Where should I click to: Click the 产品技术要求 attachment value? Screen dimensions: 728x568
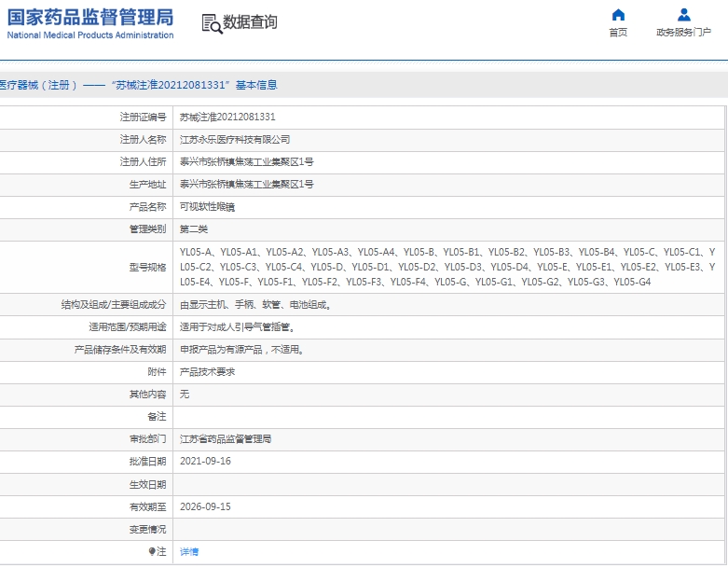(x=207, y=371)
